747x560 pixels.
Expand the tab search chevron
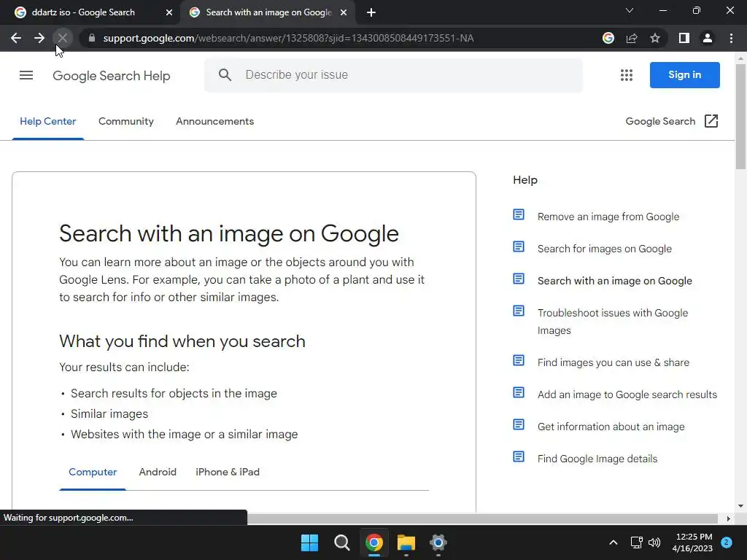[x=630, y=10]
